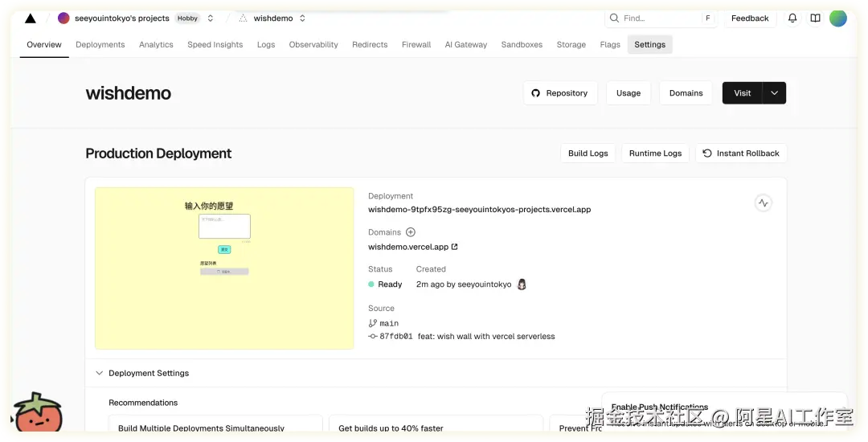This screenshot has height=442, width=868.
Task: Switch to the Overview tab
Action: coord(44,45)
